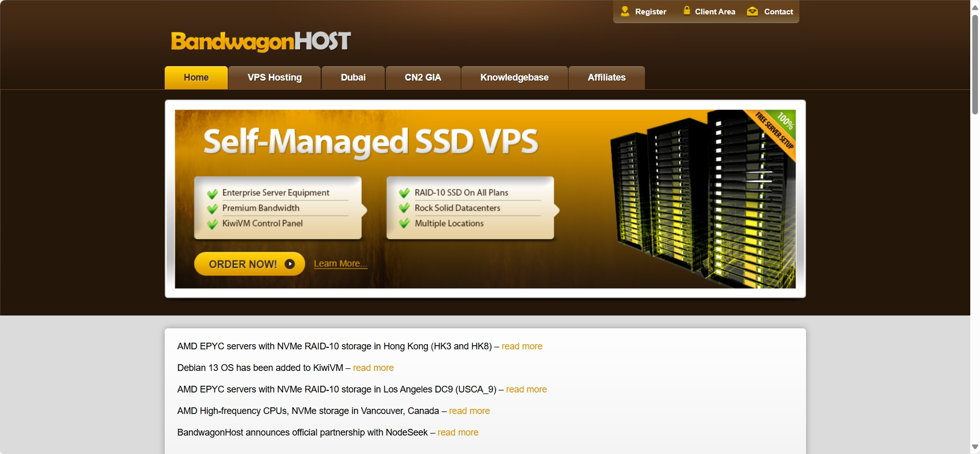Click the Client Area padlock icon
The image size is (980, 454).
coord(687,10)
